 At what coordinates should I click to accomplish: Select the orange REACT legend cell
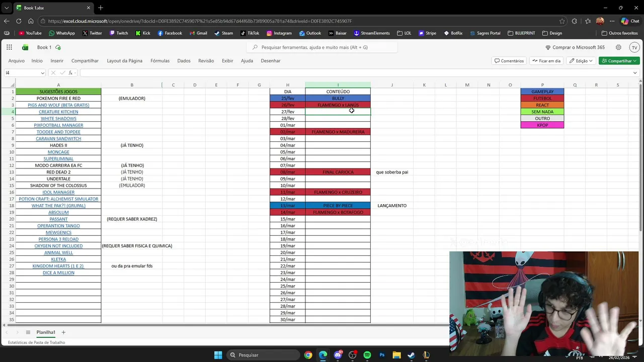(542, 105)
